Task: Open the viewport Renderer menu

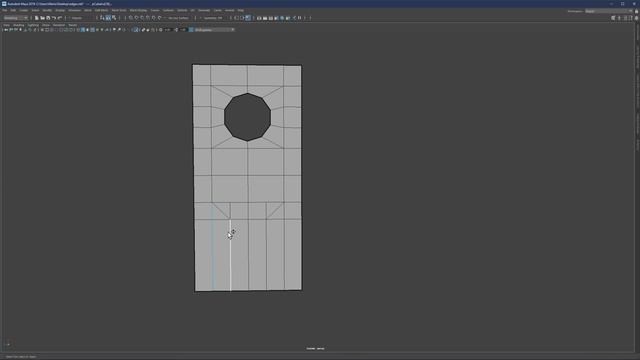Action: 59,25
